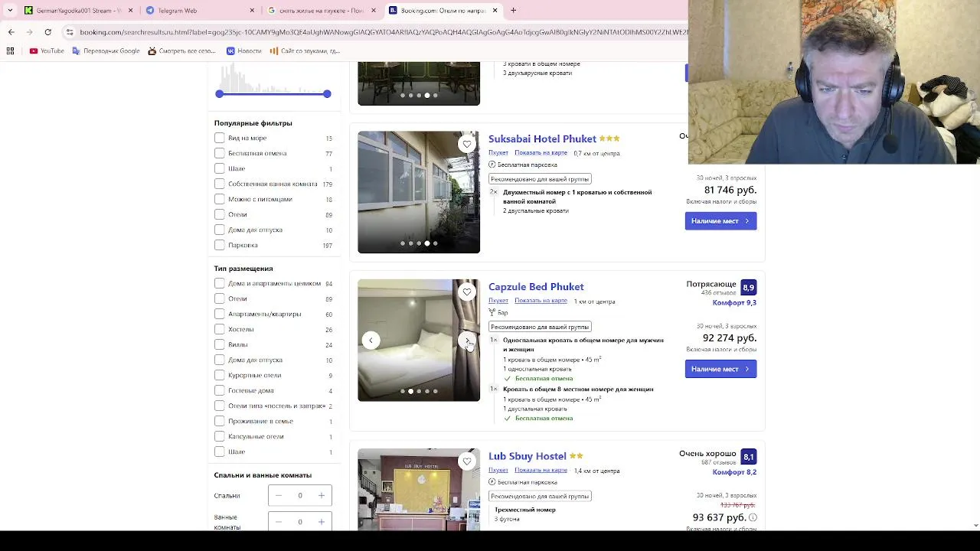The height and width of the screenshot is (551, 980).
Task: Check the Вид на море filter
Action: coord(220,138)
